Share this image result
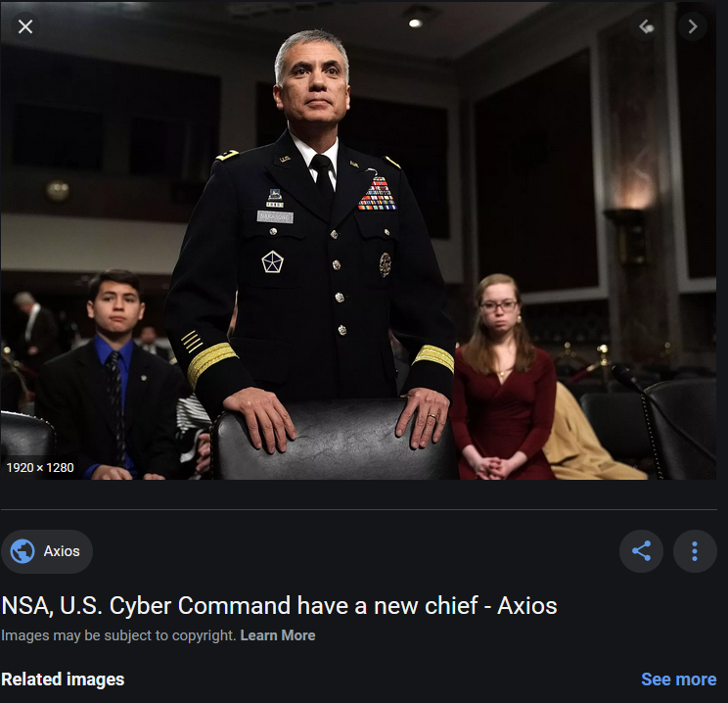Screen dimensions: 728x703 point(641,551)
